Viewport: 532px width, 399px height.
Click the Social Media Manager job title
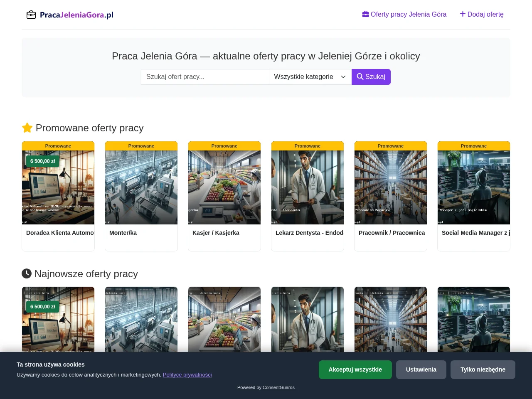click(x=476, y=233)
